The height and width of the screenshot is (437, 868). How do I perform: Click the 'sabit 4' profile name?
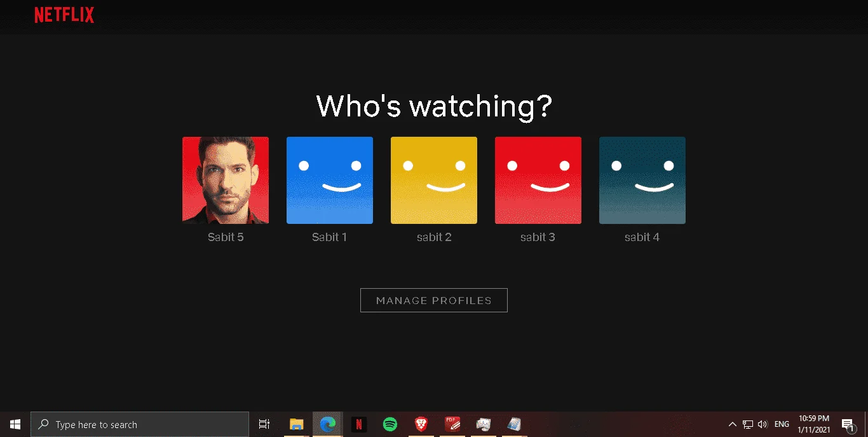click(x=642, y=237)
